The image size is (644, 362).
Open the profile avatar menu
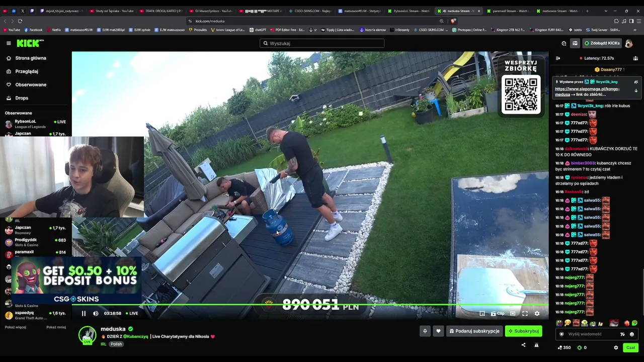point(628,43)
